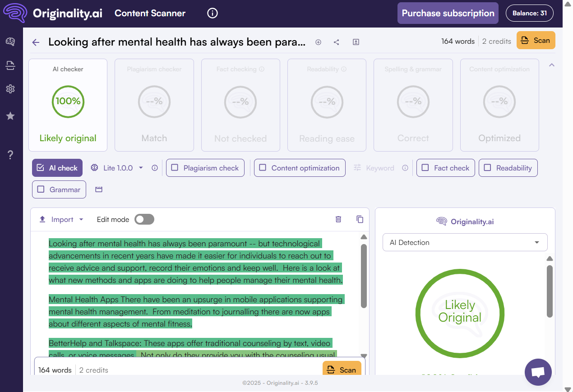Open the Import dropdown arrow
The width and height of the screenshot is (573, 392).
coord(81,219)
